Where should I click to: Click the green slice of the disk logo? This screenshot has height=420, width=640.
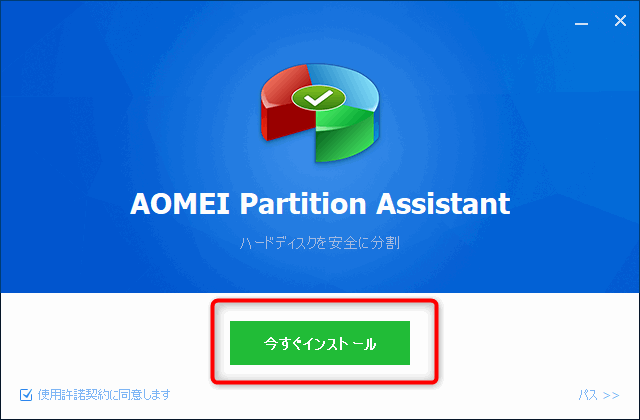(345, 131)
